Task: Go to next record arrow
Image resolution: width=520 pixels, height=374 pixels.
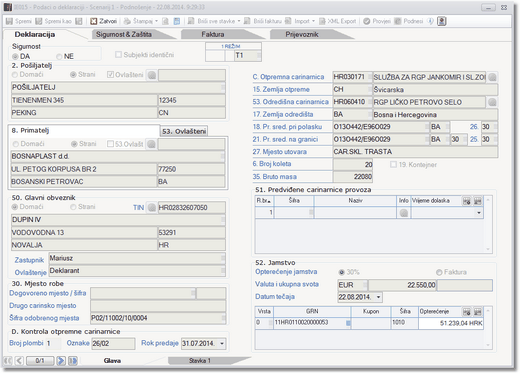Action: (61, 361)
